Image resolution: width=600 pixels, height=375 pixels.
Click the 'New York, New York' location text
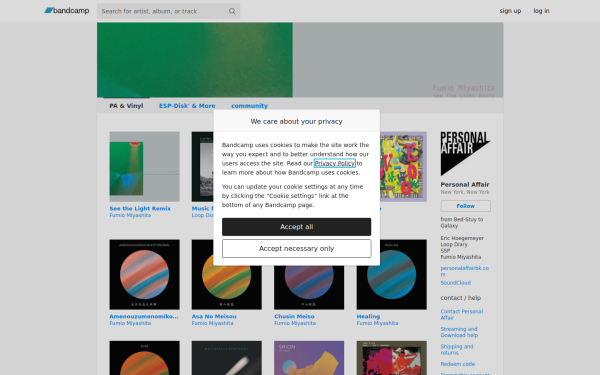point(465,192)
